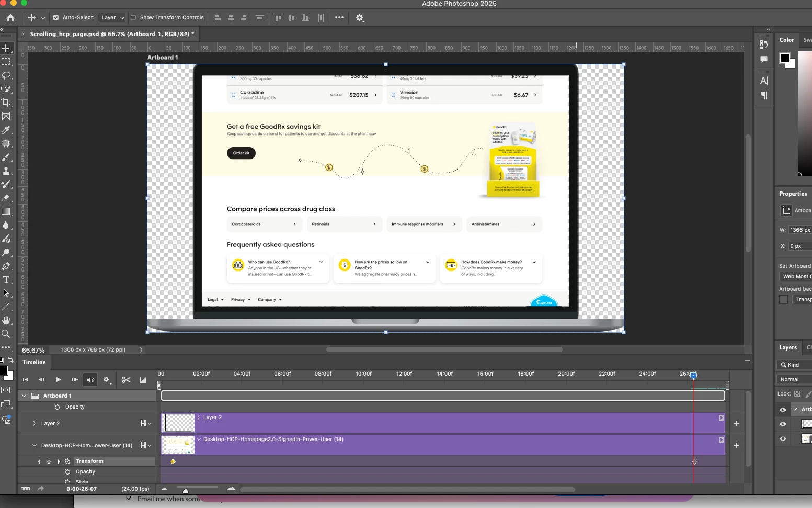Select the Rectangular Marquee tool

point(6,62)
